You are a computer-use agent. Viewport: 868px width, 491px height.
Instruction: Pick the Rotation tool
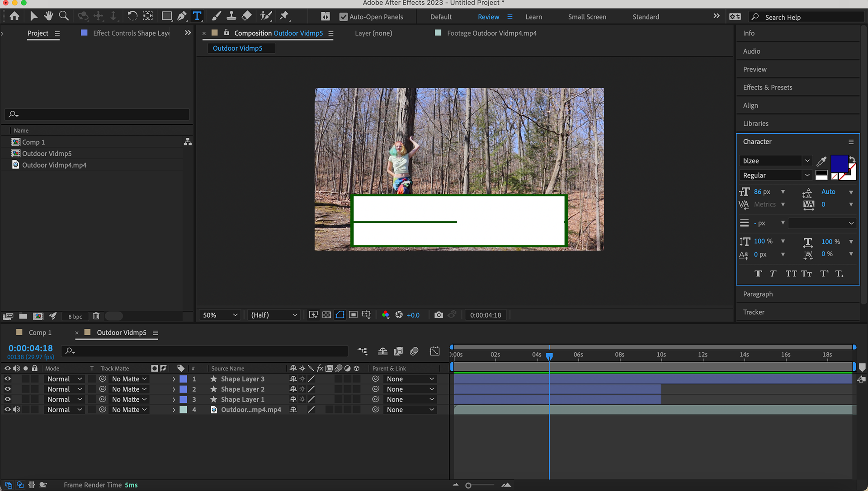(x=132, y=16)
